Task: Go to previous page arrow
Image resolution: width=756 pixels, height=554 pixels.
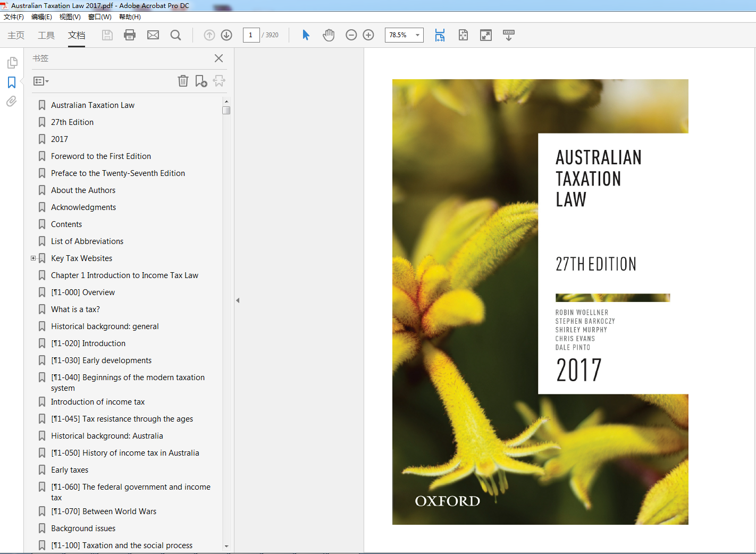Action: (x=209, y=35)
